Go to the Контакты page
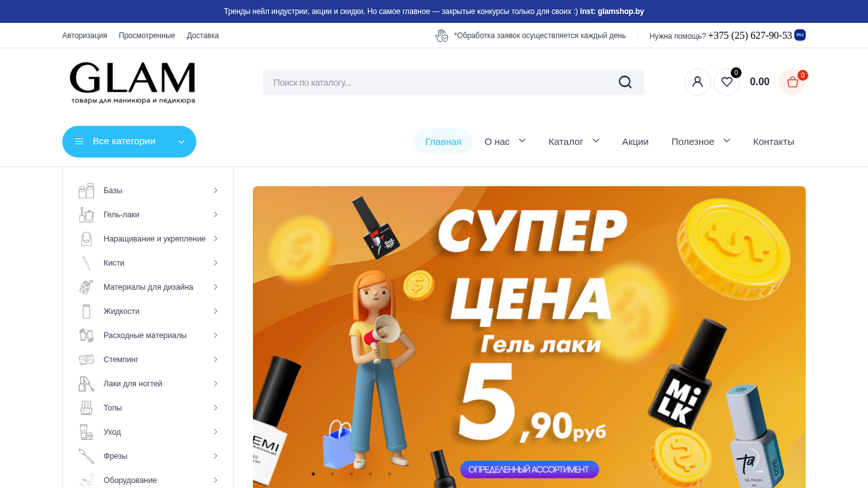 [773, 142]
